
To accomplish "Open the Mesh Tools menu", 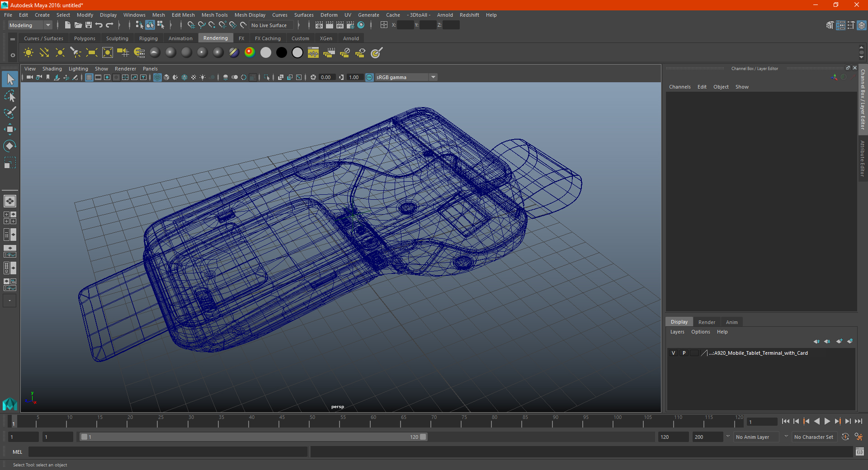I will point(214,15).
